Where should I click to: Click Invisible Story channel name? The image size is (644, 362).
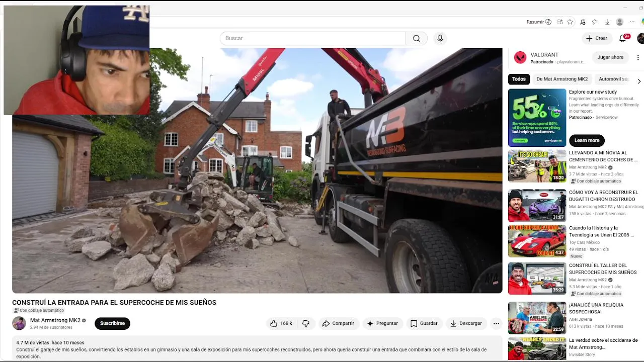(582, 355)
